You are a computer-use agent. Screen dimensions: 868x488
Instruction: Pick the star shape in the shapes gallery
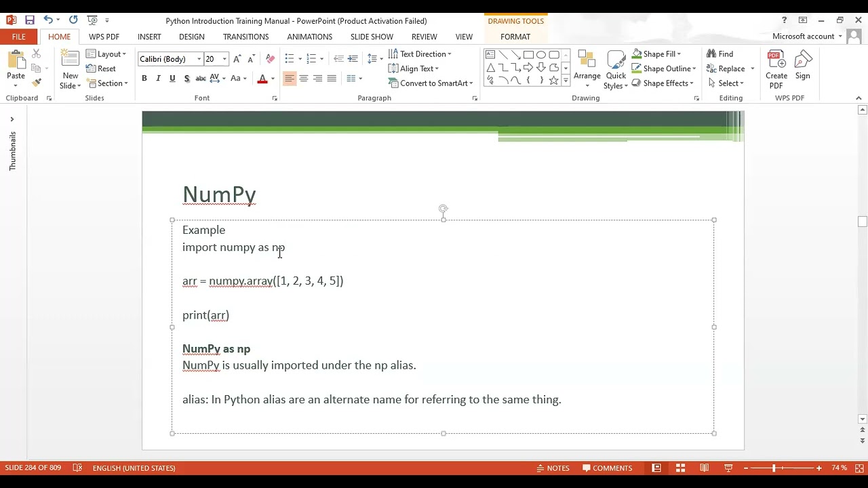[554, 80]
